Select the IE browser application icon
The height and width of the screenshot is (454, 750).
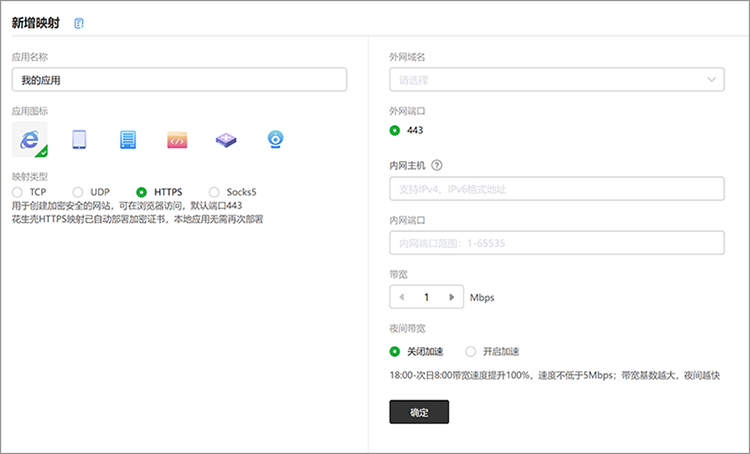click(x=29, y=140)
